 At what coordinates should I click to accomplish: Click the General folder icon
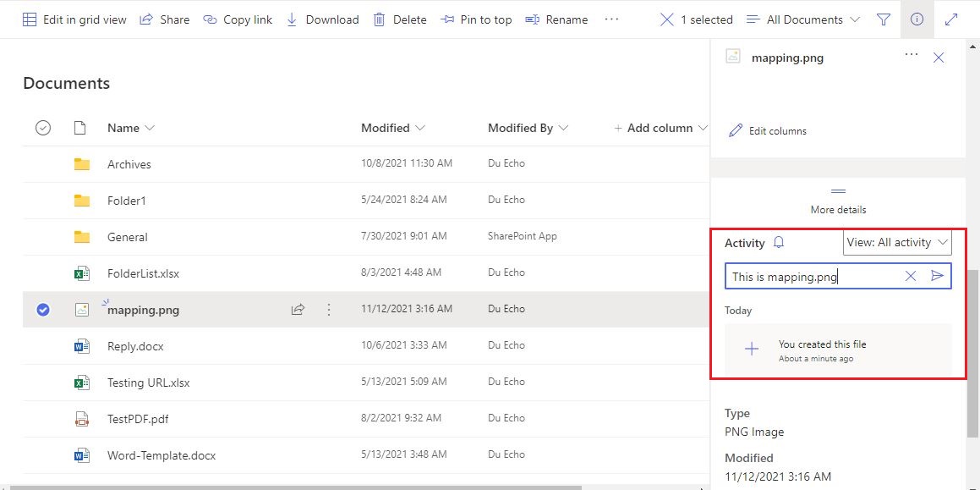[82, 237]
